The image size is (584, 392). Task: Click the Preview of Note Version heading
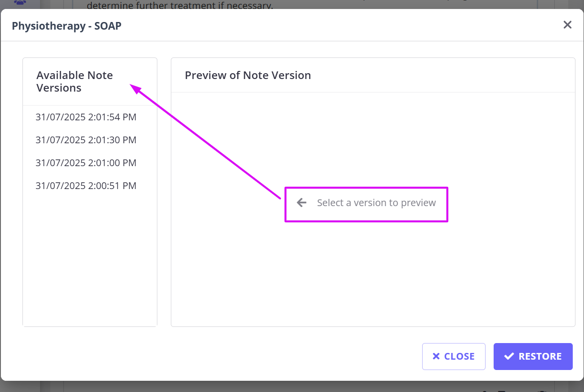[x=248, y=75]
